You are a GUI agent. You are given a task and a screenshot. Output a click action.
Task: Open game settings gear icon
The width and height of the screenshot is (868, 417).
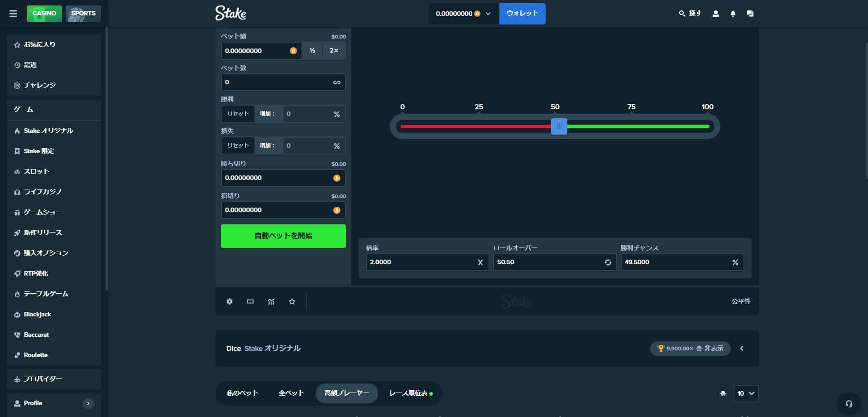[230, 301]
